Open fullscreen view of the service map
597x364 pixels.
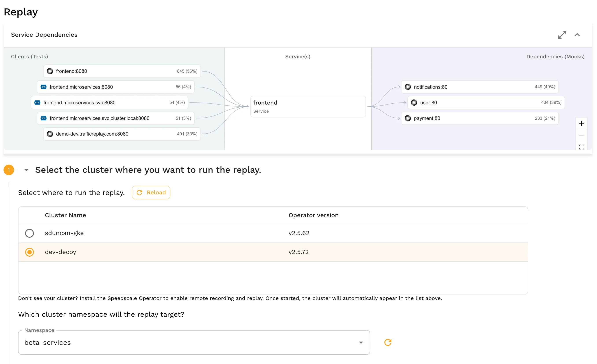(x=582, y=147)
